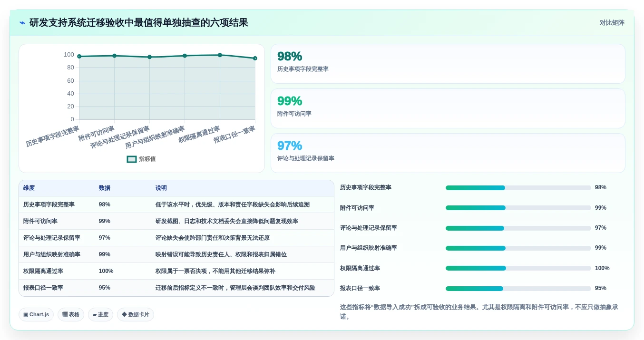Select the 历史事项字段完整率 table row name
This screenshot has width=644, height=340.
(49, 204)
